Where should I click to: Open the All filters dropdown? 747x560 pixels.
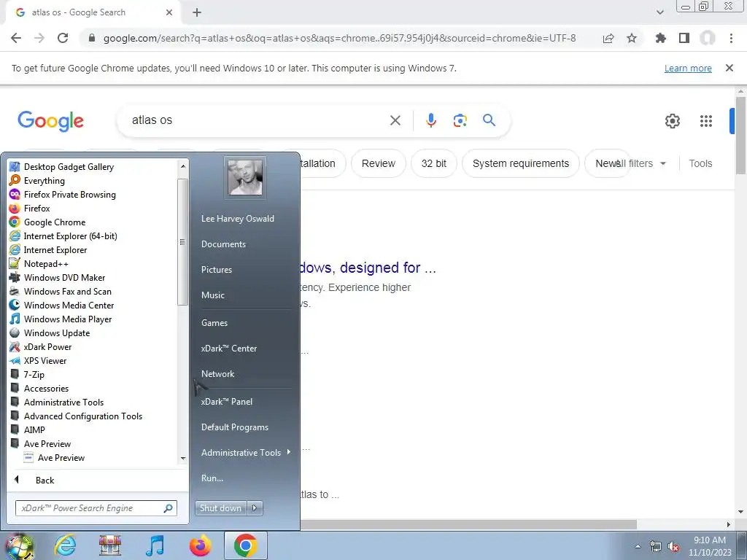point(640,163)
